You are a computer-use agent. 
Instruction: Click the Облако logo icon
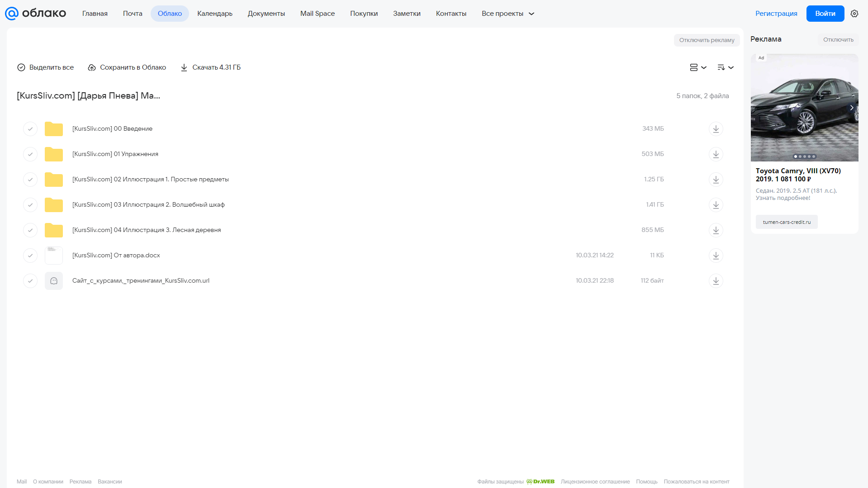point(11,14)
